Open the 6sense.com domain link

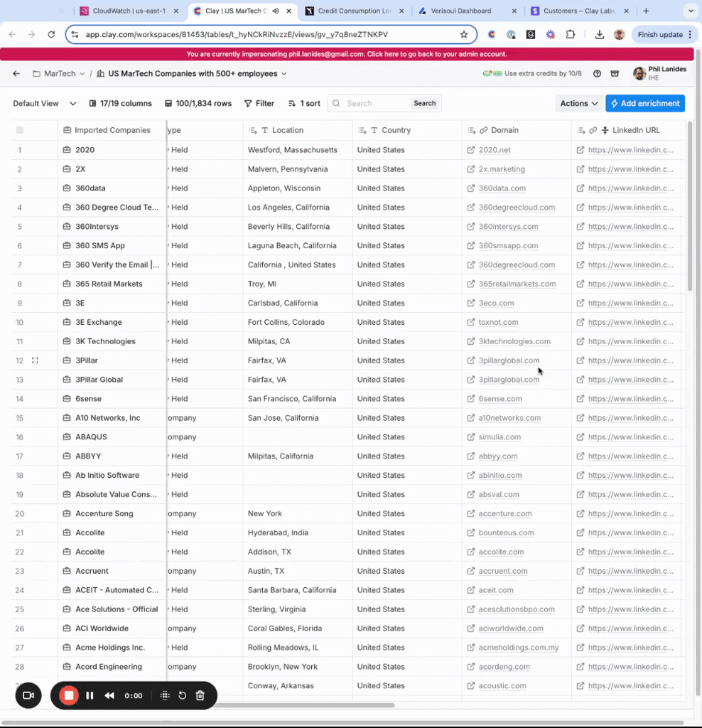tap(499, 399)
